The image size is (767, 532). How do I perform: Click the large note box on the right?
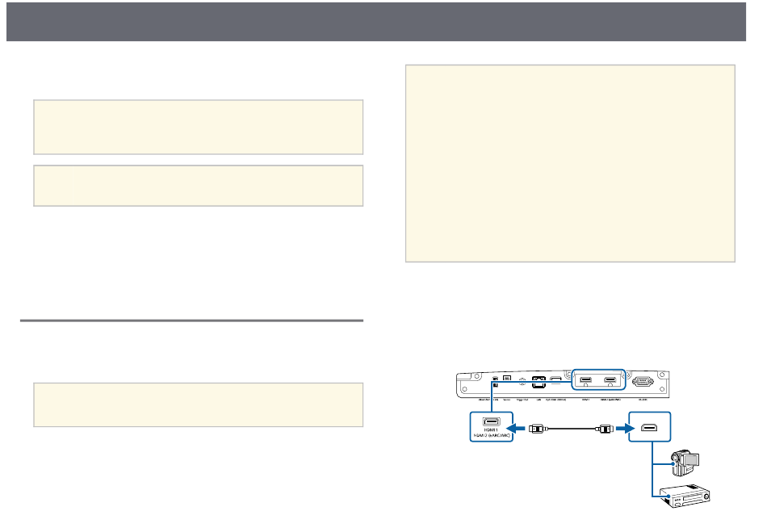click(570, 164)
